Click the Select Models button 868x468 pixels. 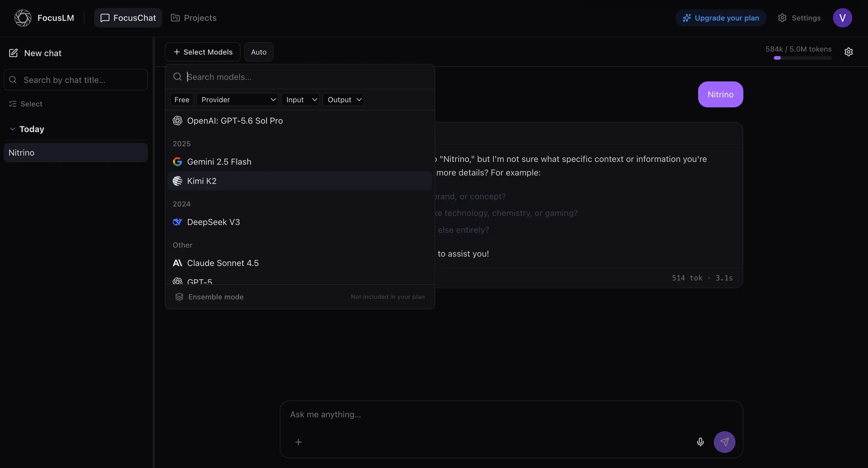click(203, 52)
